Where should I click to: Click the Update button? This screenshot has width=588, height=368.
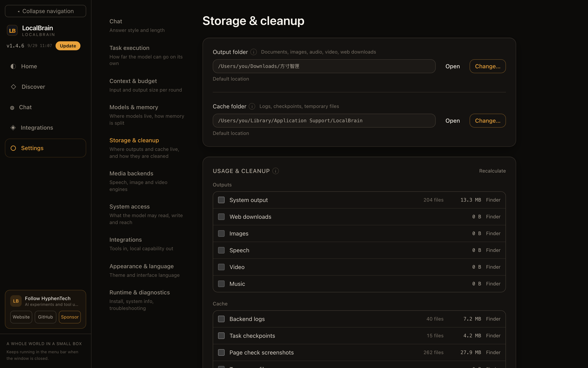coord(68,46)
